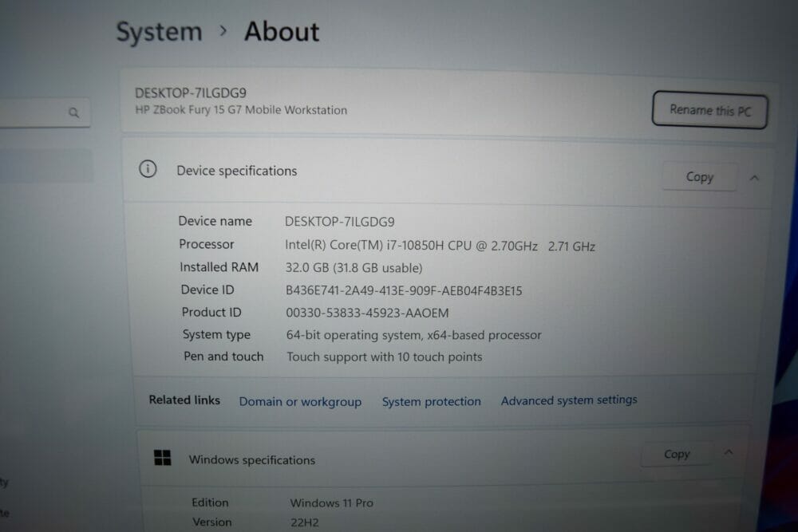798x532 pixels.
Task: Click the Device ID label
Action: tap(207, 290)
